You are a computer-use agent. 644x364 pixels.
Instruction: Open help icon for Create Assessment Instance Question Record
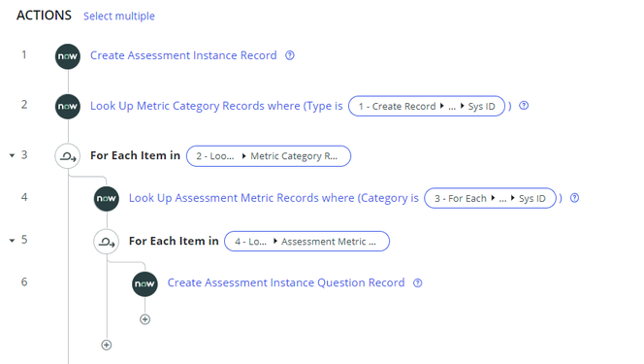pyautogui.click(x=418, y=283)
